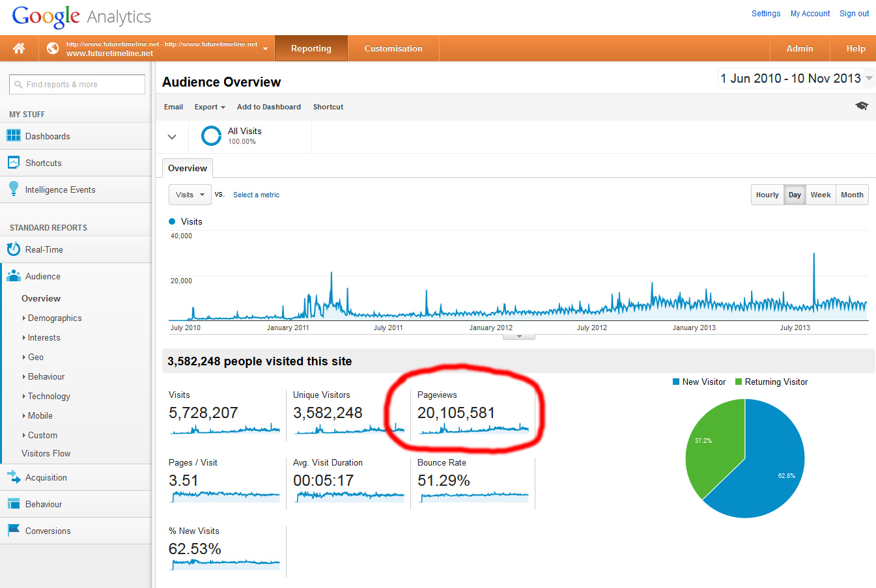Screen dimensions: 876x588
Task: Expand the segment chevron beside All Visits
Action: (x=172, y=137)
